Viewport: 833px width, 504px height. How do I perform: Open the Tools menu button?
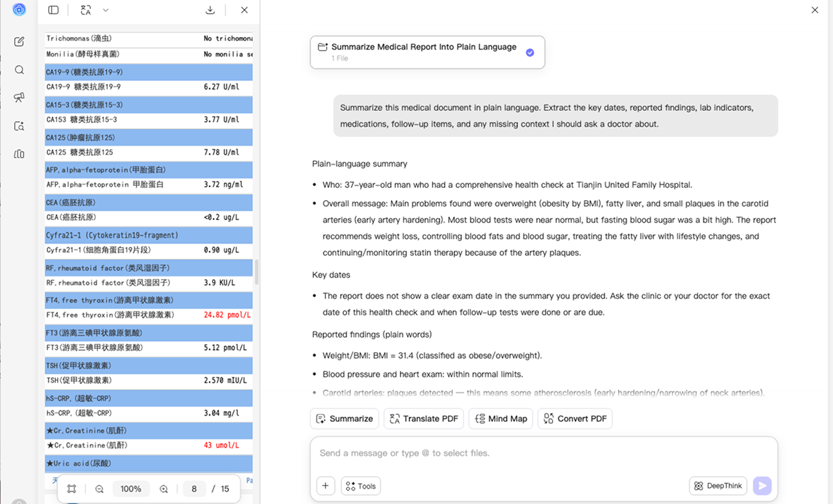[361, 486]
